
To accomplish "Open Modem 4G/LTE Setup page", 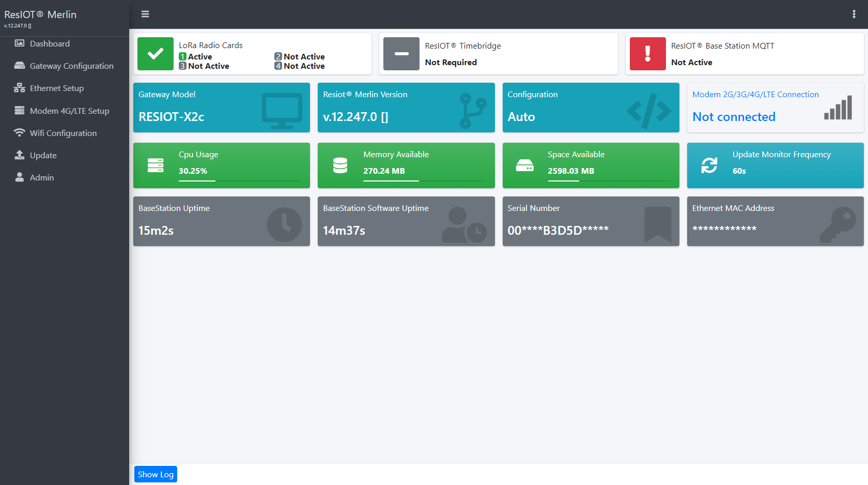I will [65, 111].
